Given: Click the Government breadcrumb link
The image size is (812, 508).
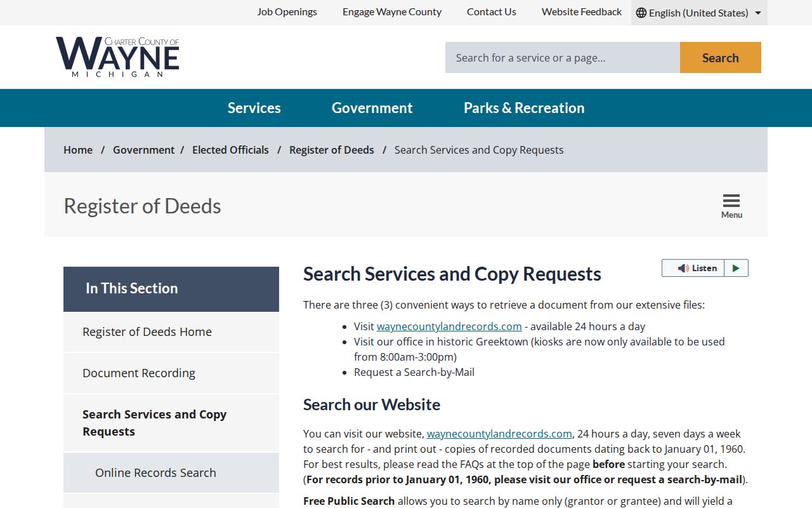Looking at the screenshot, I should pyautogui.click(x=143, y=150).
